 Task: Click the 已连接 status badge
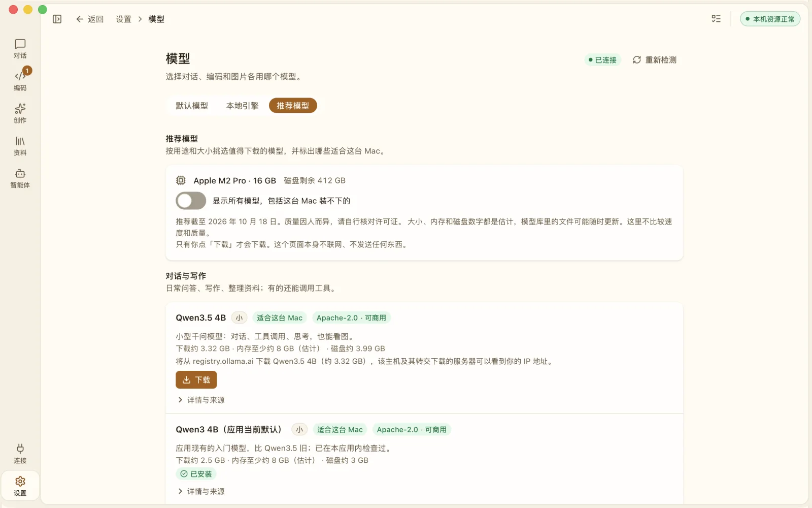(x=602, y=60)
